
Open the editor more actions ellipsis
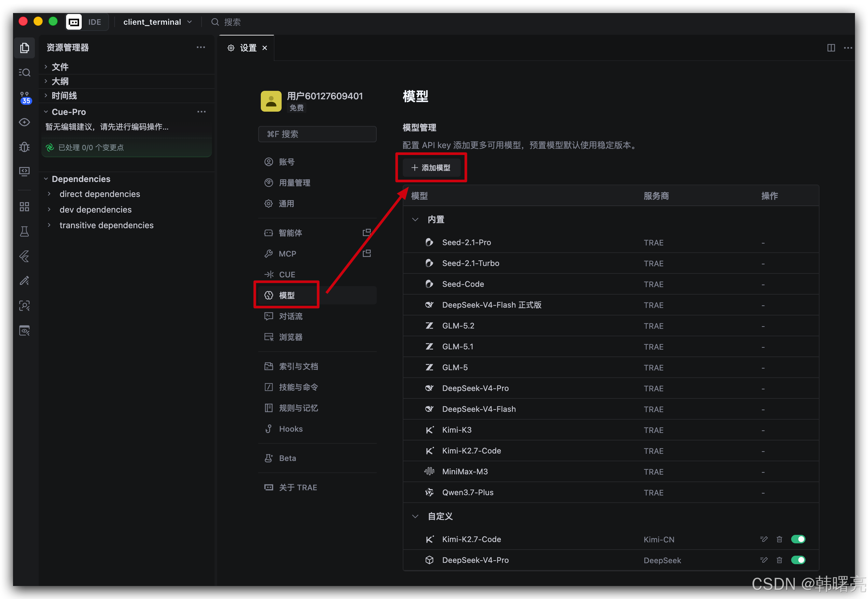[848, 48]
